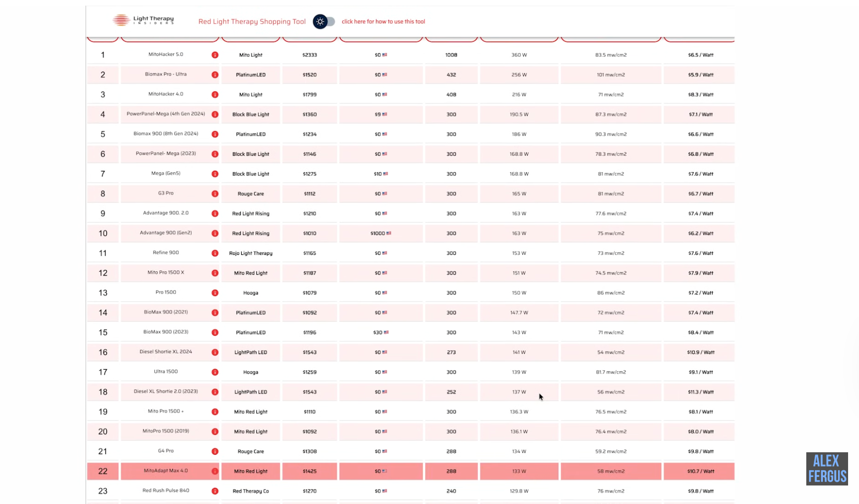Click the $5.9 / Watt value
859x504 pixels.
[700, 75]
